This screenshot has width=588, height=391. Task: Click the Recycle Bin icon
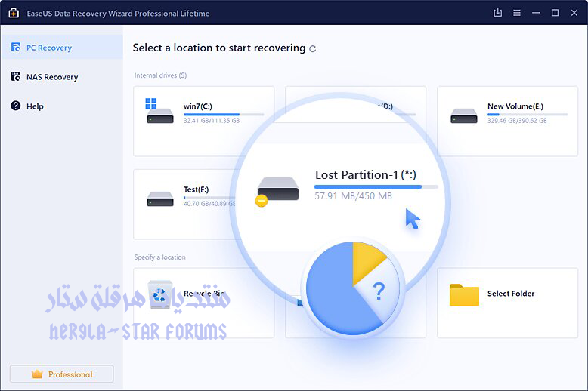click(x=160, y=294)
